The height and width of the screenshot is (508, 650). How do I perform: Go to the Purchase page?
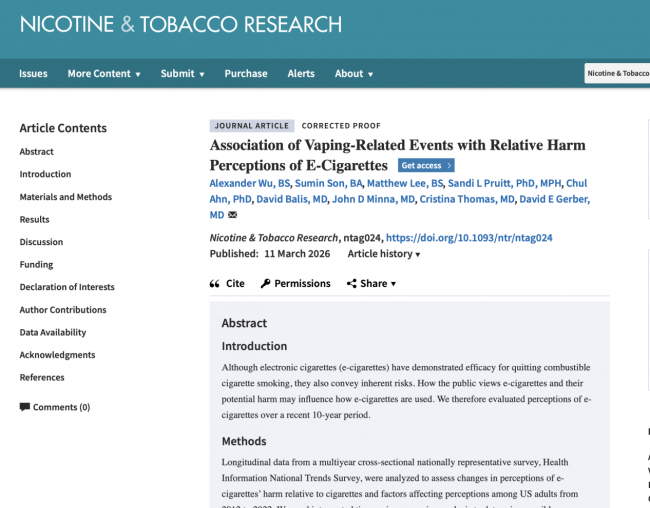tap(246, 74)
